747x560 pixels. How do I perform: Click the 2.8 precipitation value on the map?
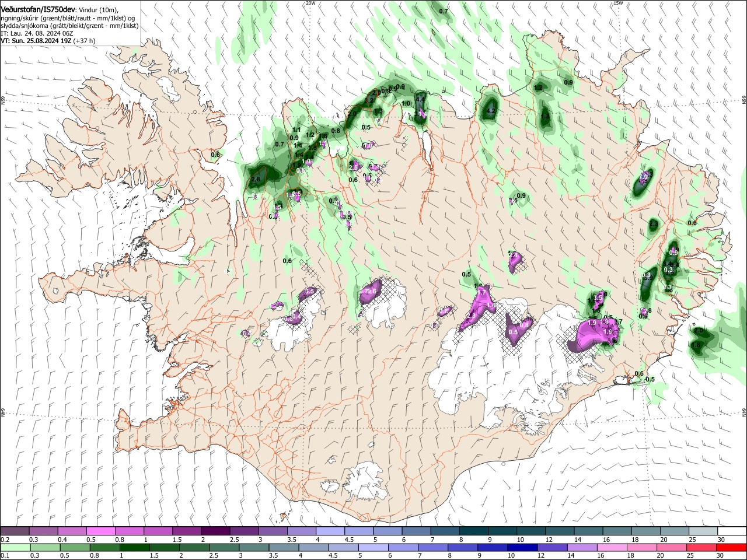pyautogui.click(x=255, y=180)
